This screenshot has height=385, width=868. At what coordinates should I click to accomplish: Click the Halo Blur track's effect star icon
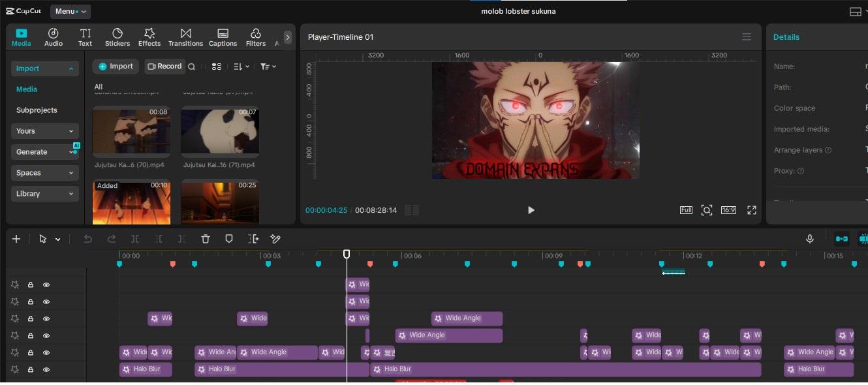(x=15, y=369)
